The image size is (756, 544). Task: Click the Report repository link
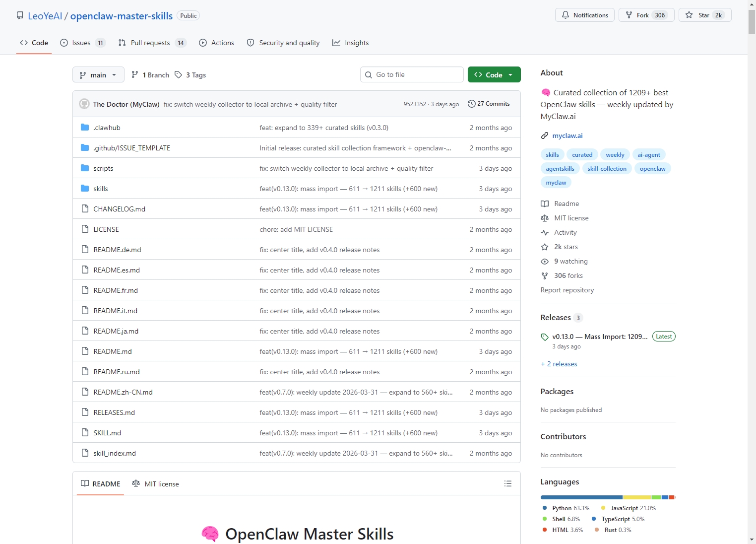click(x=567, y=290)
